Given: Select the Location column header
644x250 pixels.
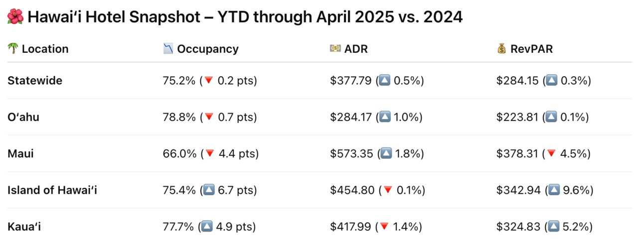Looking at the screenshot, I should pyautogui.click(x=45, y=49).
